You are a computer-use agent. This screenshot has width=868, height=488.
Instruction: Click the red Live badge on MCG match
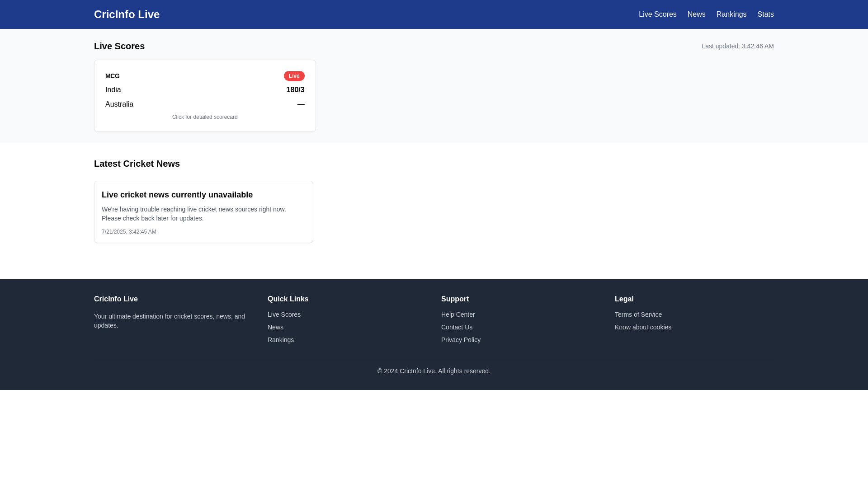(294, 76)
